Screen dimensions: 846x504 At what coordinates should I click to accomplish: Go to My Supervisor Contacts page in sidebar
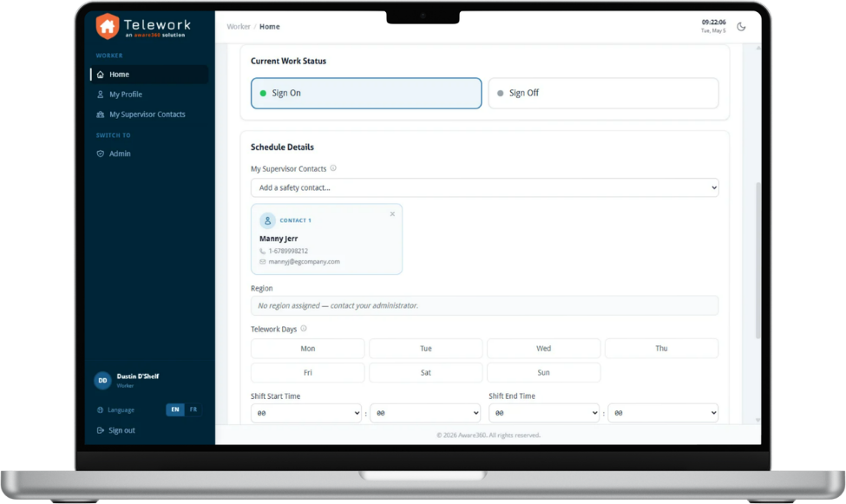coord(149,115)
